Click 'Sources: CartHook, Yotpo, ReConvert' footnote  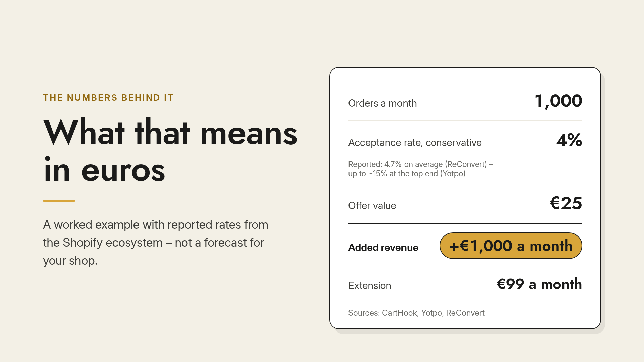tap(416, 313)
